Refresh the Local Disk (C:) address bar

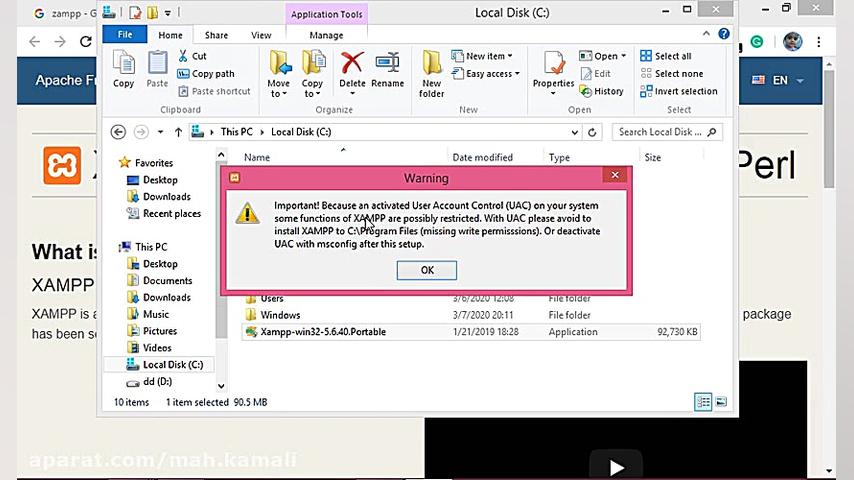(x=592, y=132)
